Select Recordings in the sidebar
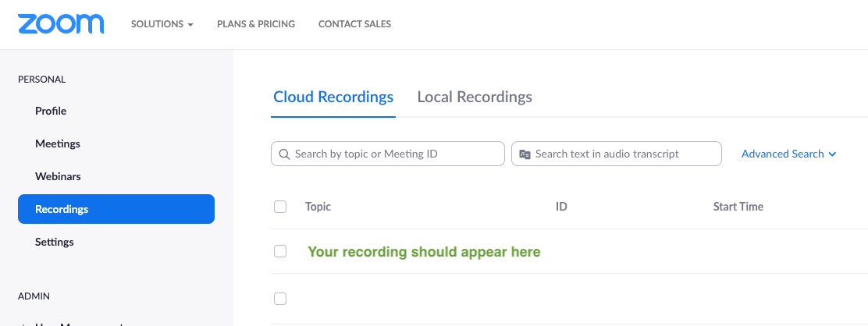Screen dimensions: 868x326 (116, 209)
